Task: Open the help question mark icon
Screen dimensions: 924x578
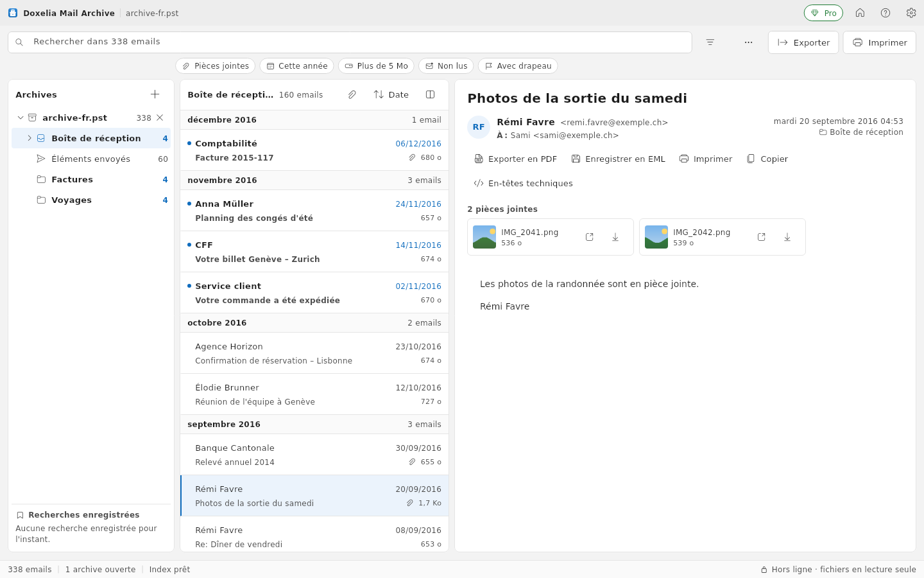Action: click(x=886, y=13)
